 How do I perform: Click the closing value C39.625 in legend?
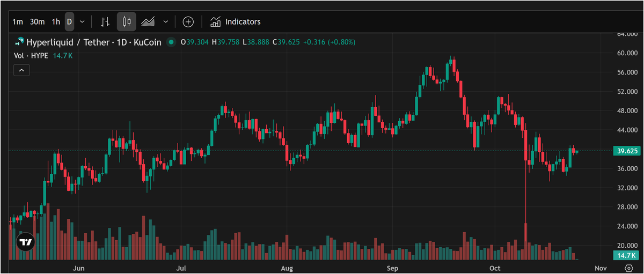pyautogui.click(x=286, y=42)
